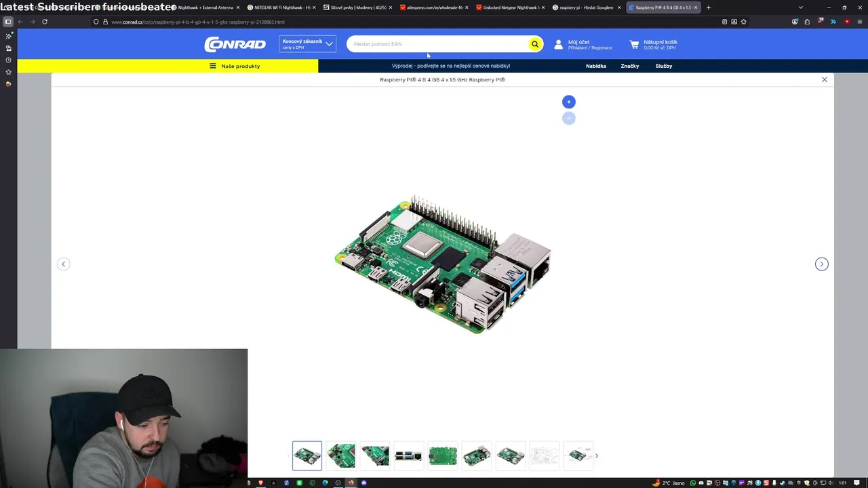
Task: Click the yellow search magnifier button
Action: [535, 44]
